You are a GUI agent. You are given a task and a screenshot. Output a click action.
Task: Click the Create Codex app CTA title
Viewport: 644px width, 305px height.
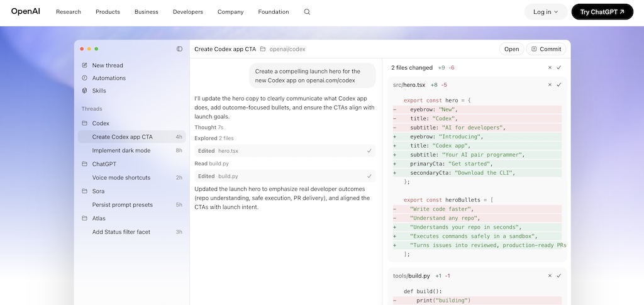click(x=225, y=49)
